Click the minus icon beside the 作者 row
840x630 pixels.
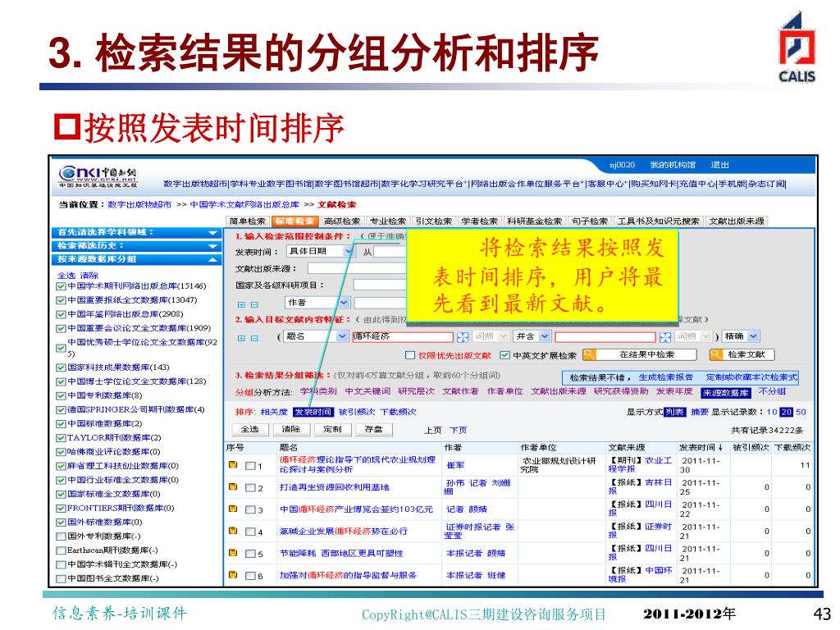(254, 304)
